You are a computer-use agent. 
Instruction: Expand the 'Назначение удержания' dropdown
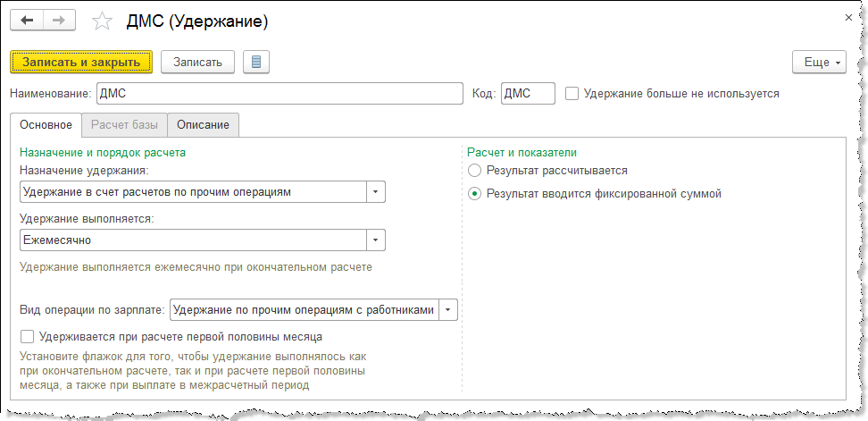click(x=376, y=192)
